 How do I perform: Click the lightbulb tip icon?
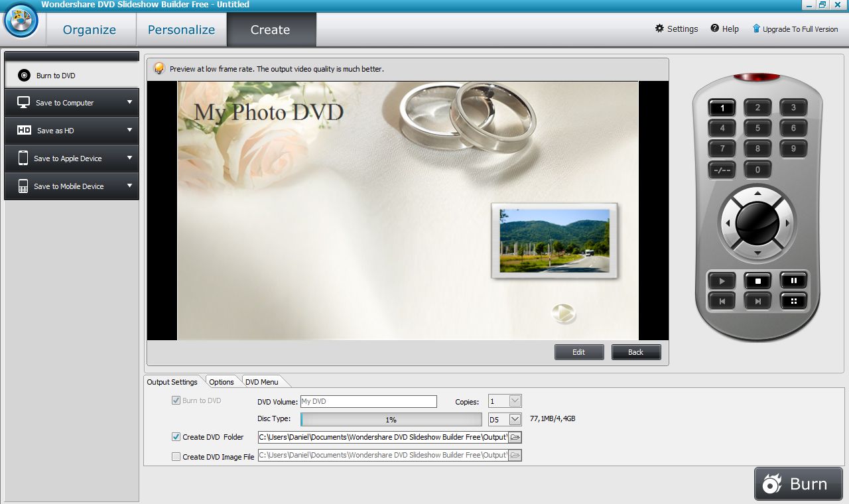(159, 68)
